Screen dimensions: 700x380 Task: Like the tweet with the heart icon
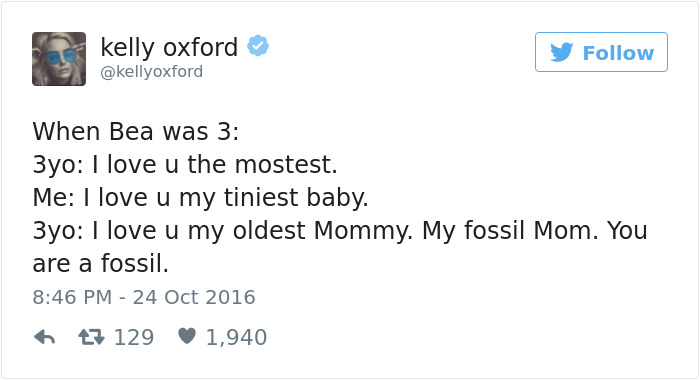(187, 336)
